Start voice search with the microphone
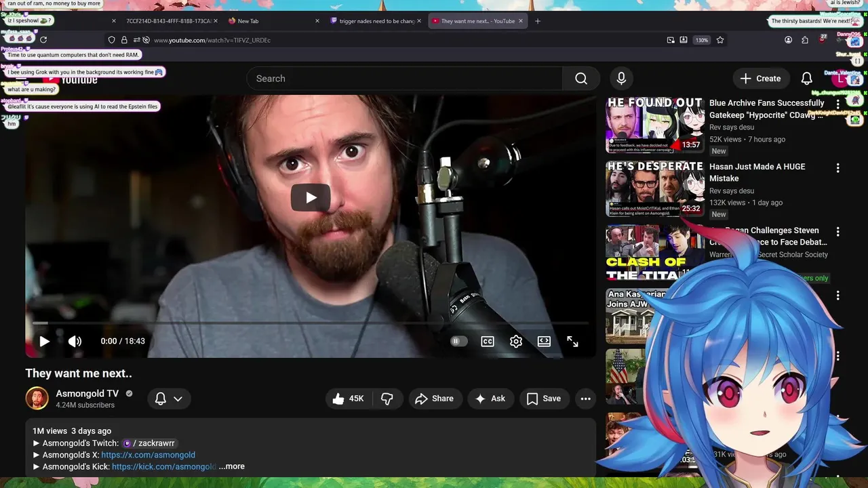Image resolution: width=868 pixels, height=488 pixels. pos(621,79)
